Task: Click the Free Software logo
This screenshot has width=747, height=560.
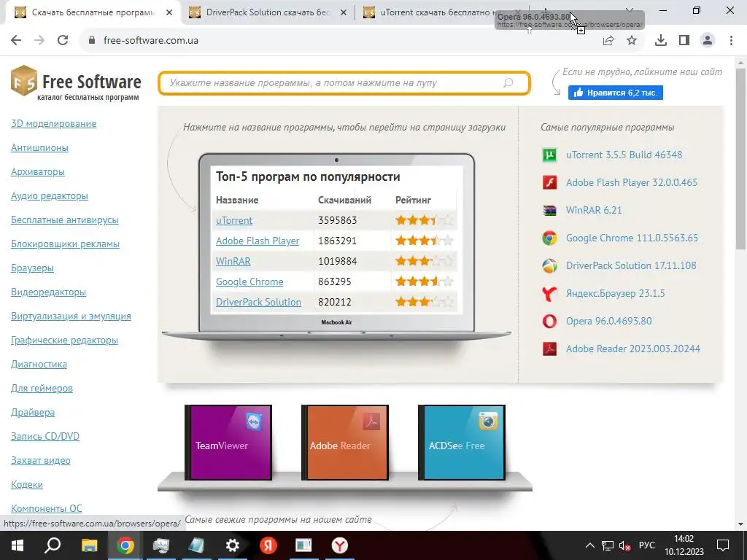Action: click(76, 83)
